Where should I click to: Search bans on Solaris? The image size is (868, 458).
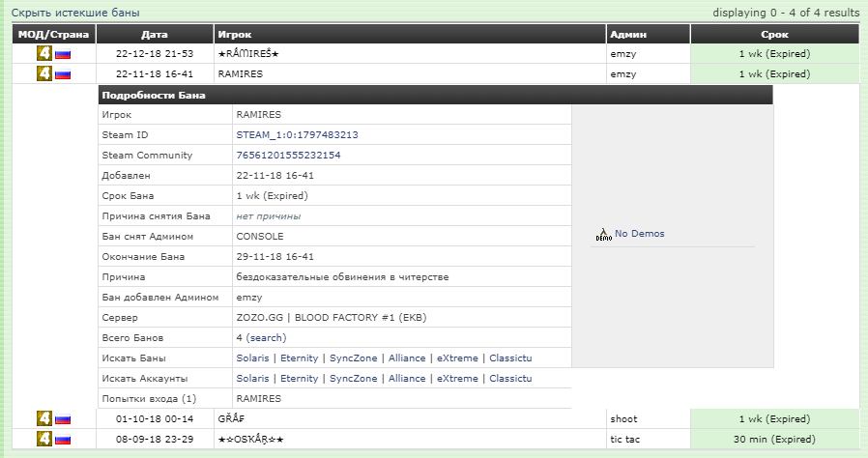point(252,358)
